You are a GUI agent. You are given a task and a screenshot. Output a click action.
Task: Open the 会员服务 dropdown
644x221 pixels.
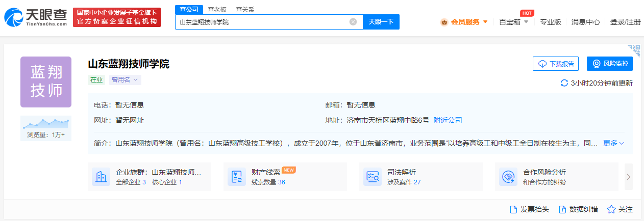point(464,22)
